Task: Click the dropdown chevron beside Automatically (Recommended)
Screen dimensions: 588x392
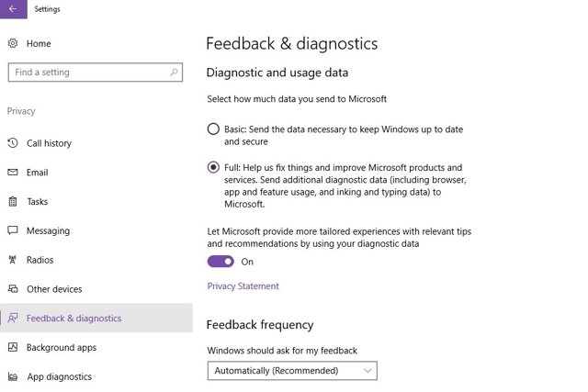Action: click(367, 371)
